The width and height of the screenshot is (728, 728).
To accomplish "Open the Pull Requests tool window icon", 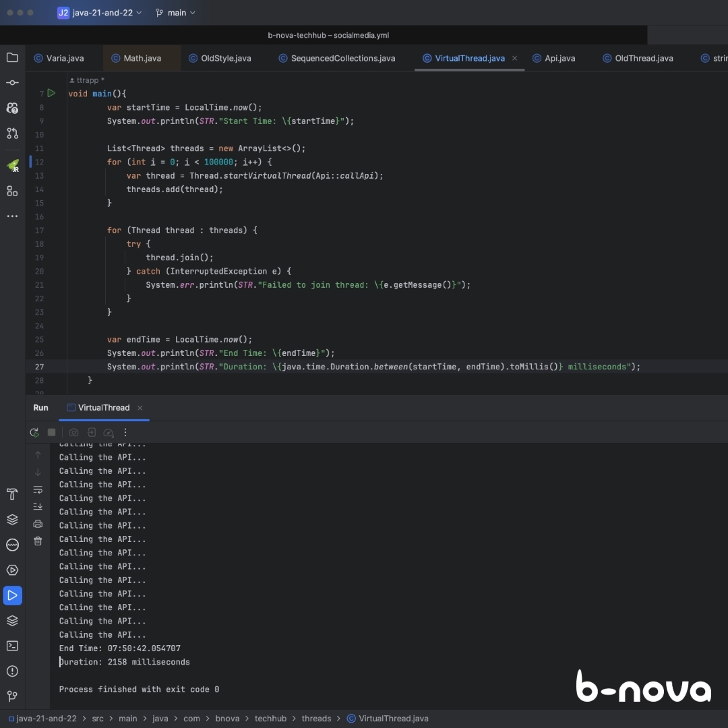I will coord(13,133).
